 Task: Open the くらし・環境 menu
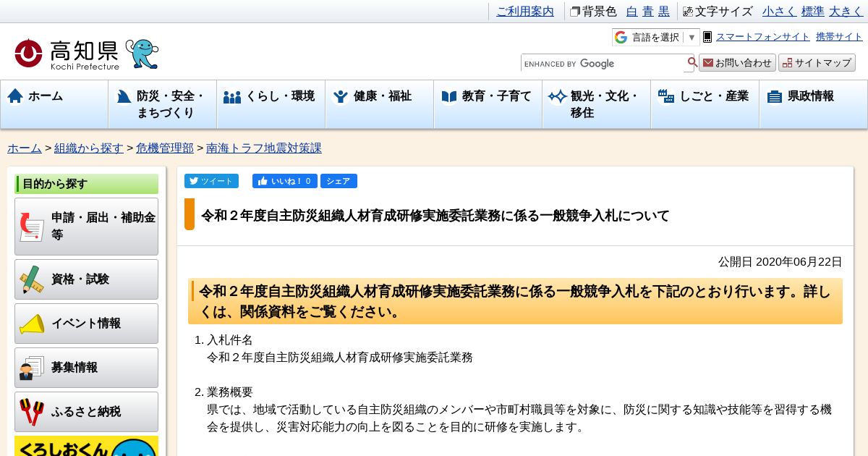tap(271, 104)
